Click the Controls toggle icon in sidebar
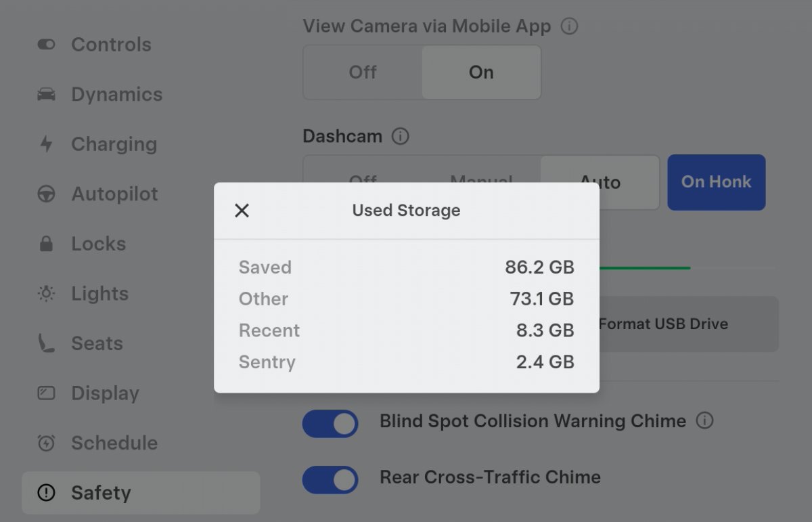 (x=46, y=45)
